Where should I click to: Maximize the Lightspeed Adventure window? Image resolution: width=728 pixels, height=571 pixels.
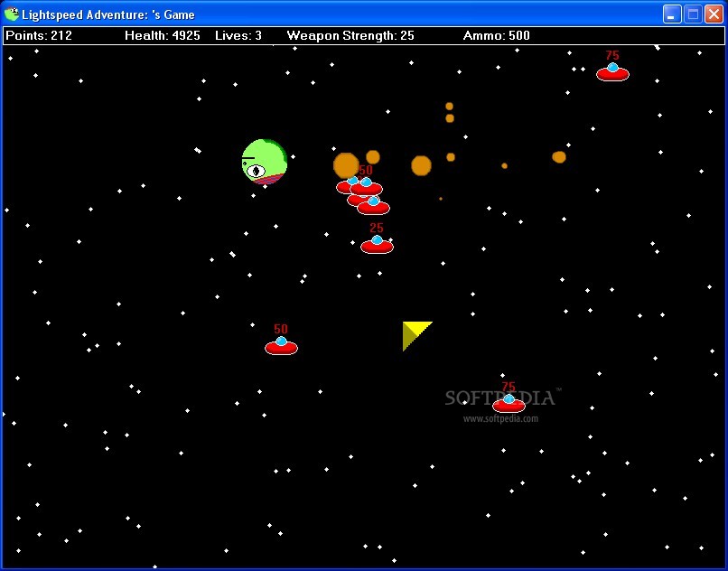click(693, 14)
